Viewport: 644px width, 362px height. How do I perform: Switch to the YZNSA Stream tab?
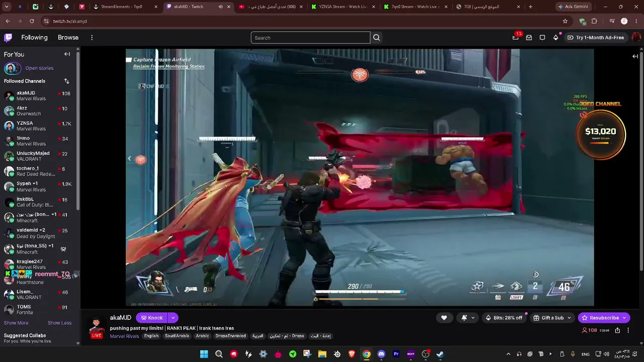[343, 7]
